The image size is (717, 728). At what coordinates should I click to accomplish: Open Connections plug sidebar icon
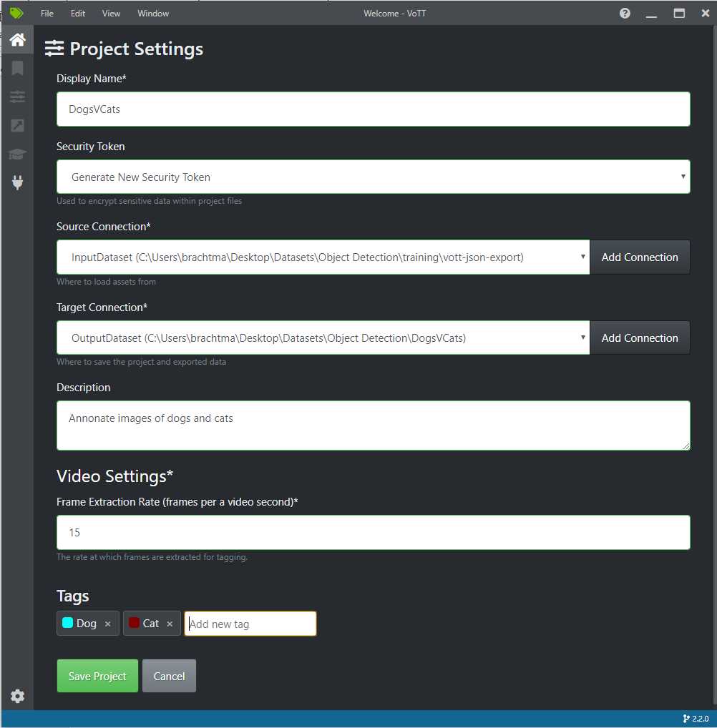pyautogui.click(x=17, y=183)
